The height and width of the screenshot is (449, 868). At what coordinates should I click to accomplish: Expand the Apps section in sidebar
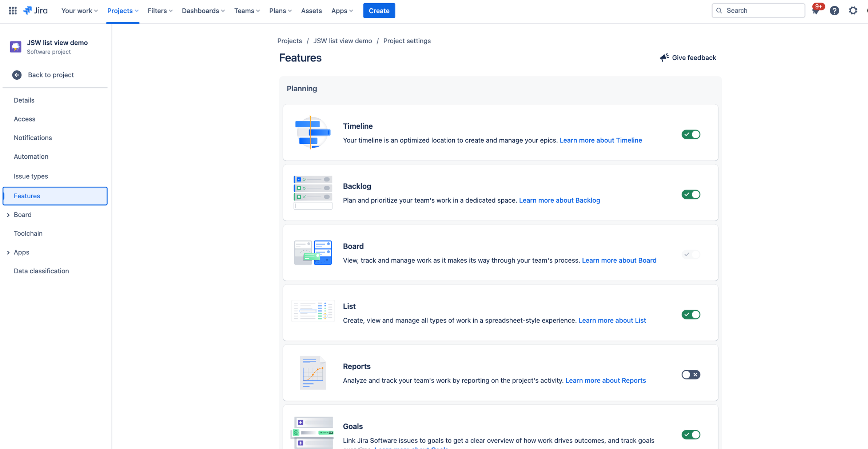click(8, 252)
